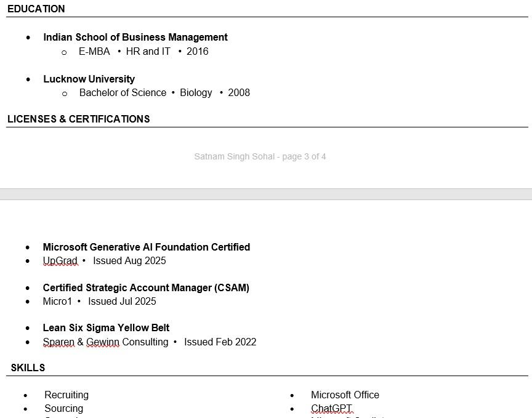Click the underlined word Gewinn
Image resolution: width=532 pixels, height=418 pixels.
(x=102, y=342)
